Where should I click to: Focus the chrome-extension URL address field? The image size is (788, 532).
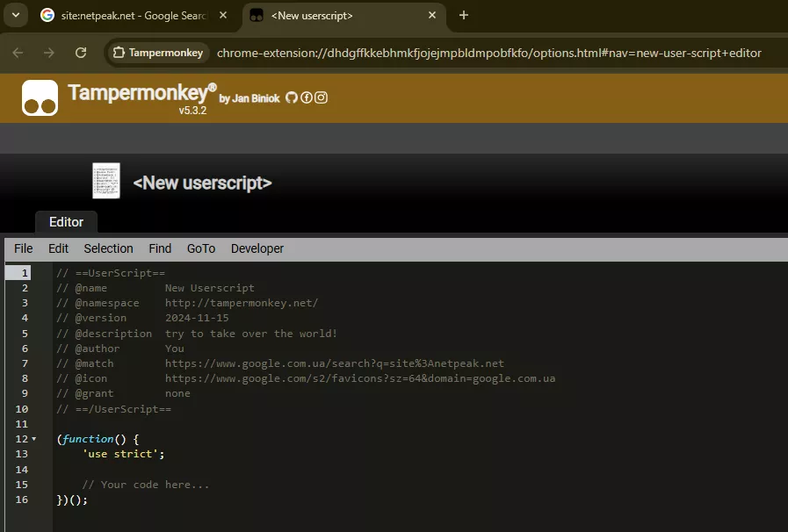tap(489, 53)
